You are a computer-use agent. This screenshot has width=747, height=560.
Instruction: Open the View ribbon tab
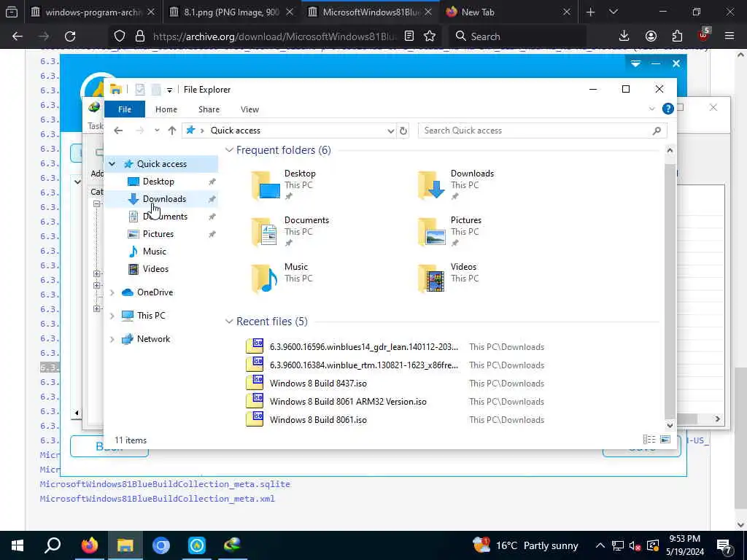[x=249, y=109]
